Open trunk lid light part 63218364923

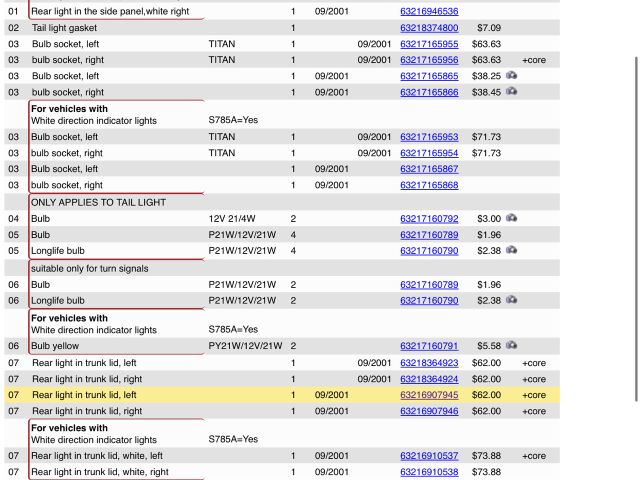coord(429,363)
